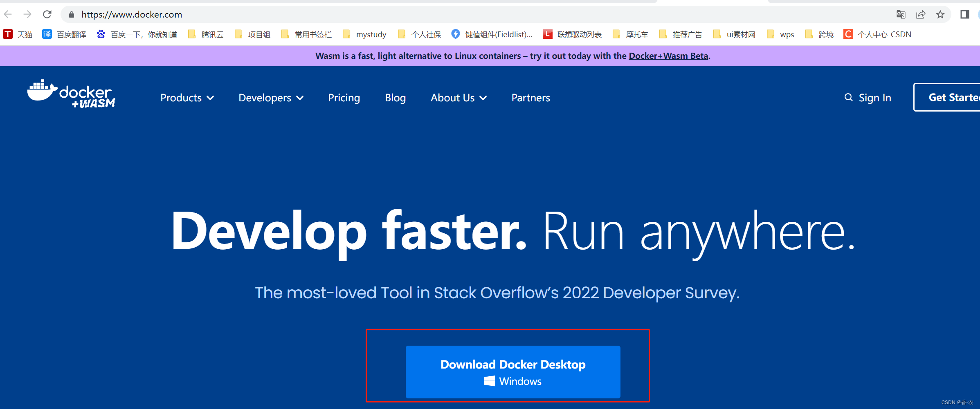Image resolution: width=980 pixels, height=409 pixels.
Task: Open the side panel icon
Action: [x=965, y=14]
